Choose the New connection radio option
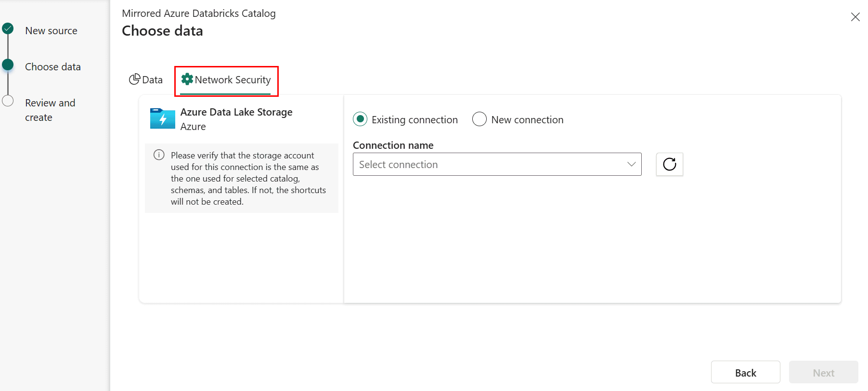This screenshot has width=868, height=391. pos(479,119)
